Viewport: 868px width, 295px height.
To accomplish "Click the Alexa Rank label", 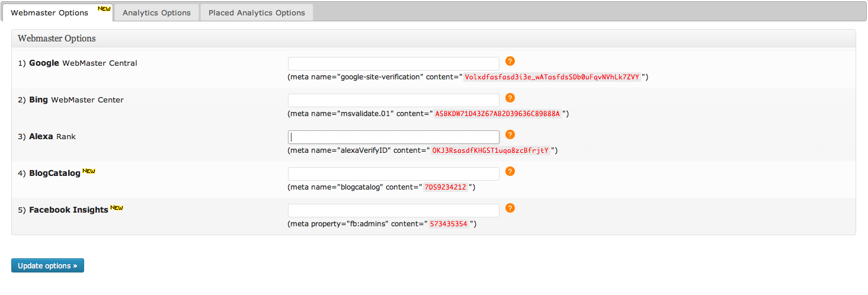I will pos(47,136).
